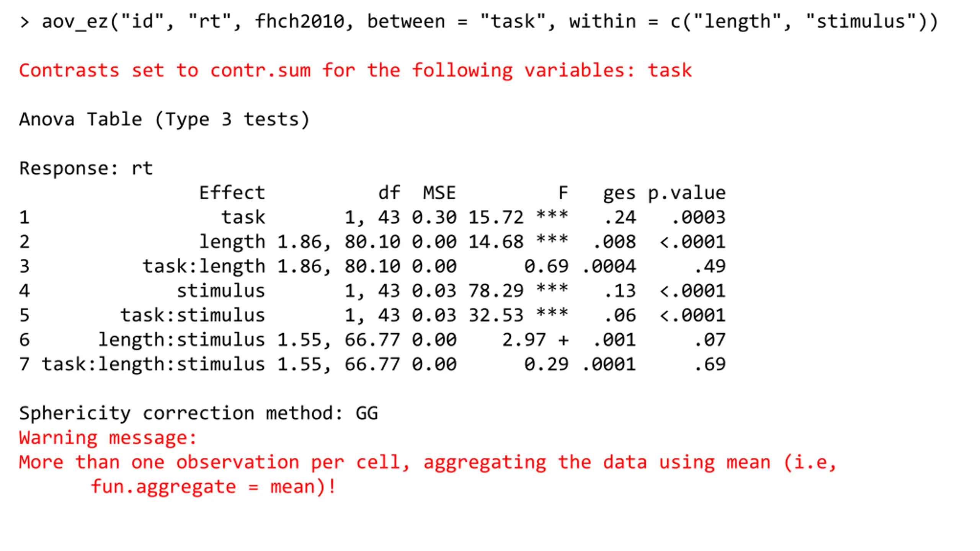Click the red Warning message: text
This screenshot has width=980, height=551.
tap(108, 438)
